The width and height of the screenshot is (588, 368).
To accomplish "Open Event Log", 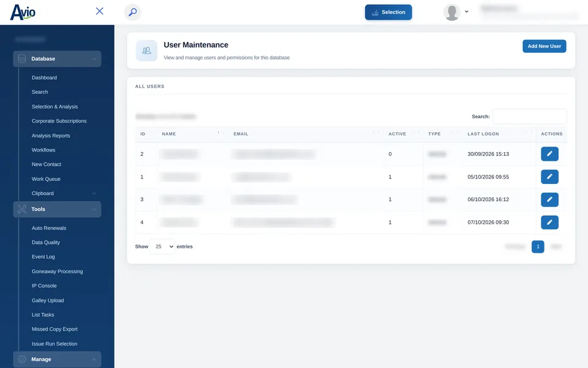I will [x=43, y=257].
